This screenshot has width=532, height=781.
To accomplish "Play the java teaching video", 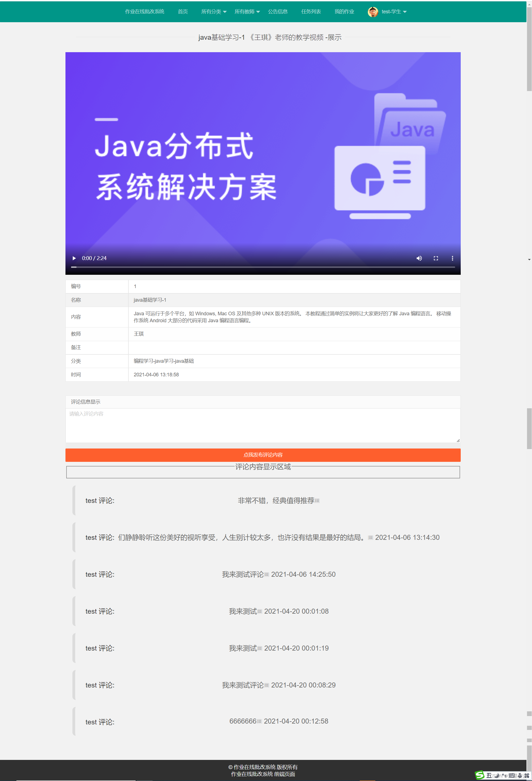I will click(x=74, y=258).
